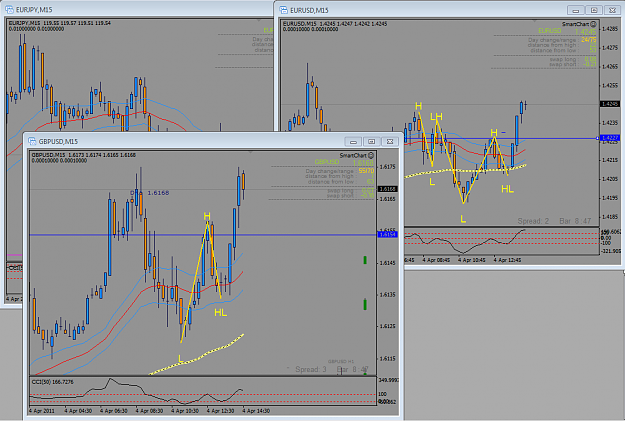Select the yellow 'HL' label in GBPUSD chart
Screen dimensions: 625x421
click(x=221, y=313)
